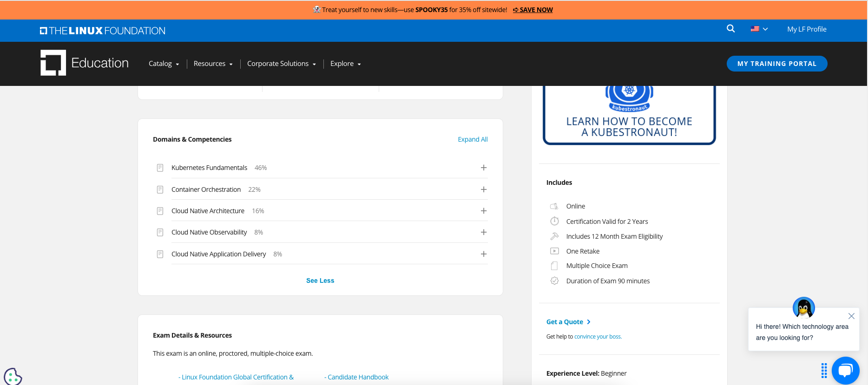Viewport: 868px width, 385px height.
Task: Click Includes 12 Month Exam Eligibility text
Action: [x=614, y=236]
